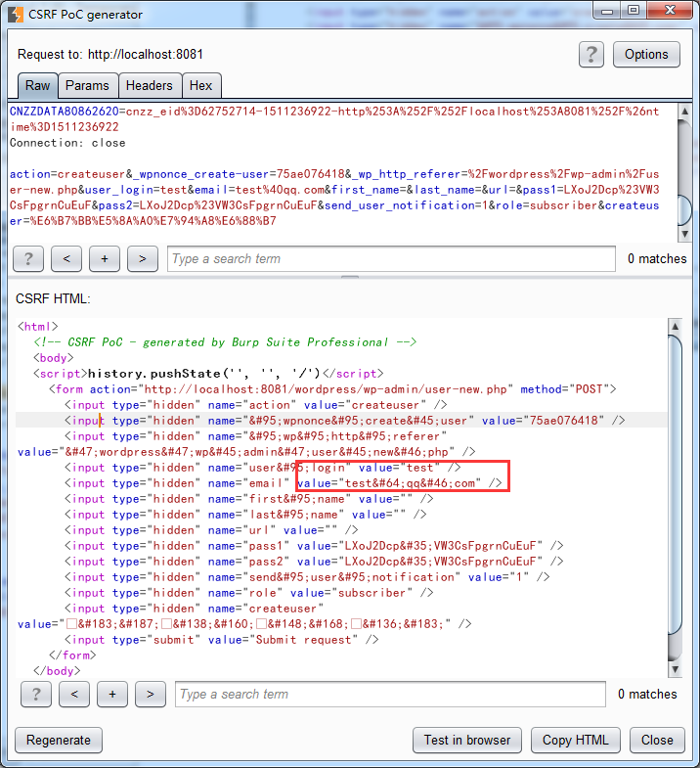The height and width of the screenshot is (768, 700).
Task: Click the pass2 hidden input line
Action: click(x=314, y=562)
